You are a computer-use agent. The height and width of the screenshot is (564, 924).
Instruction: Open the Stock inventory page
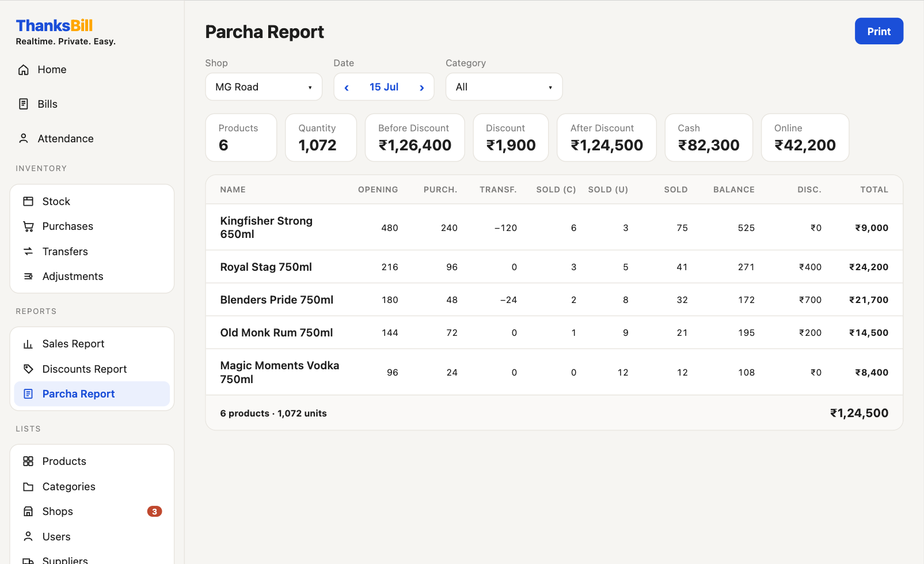[x=92, y=202]
